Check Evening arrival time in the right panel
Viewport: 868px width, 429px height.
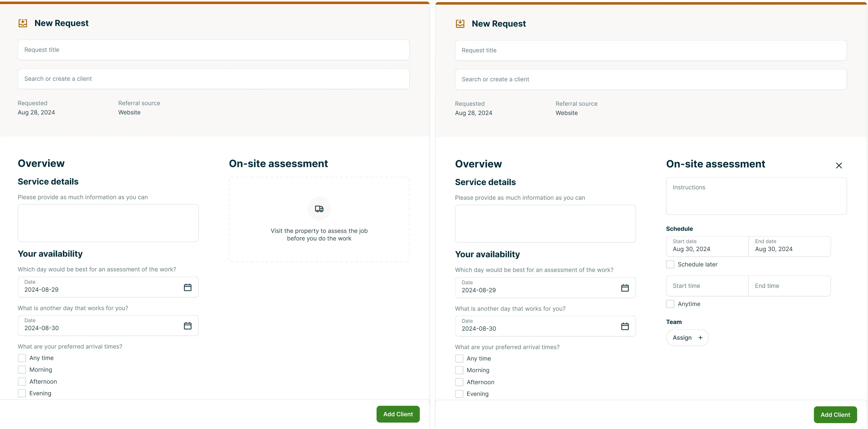click(459, 394)
